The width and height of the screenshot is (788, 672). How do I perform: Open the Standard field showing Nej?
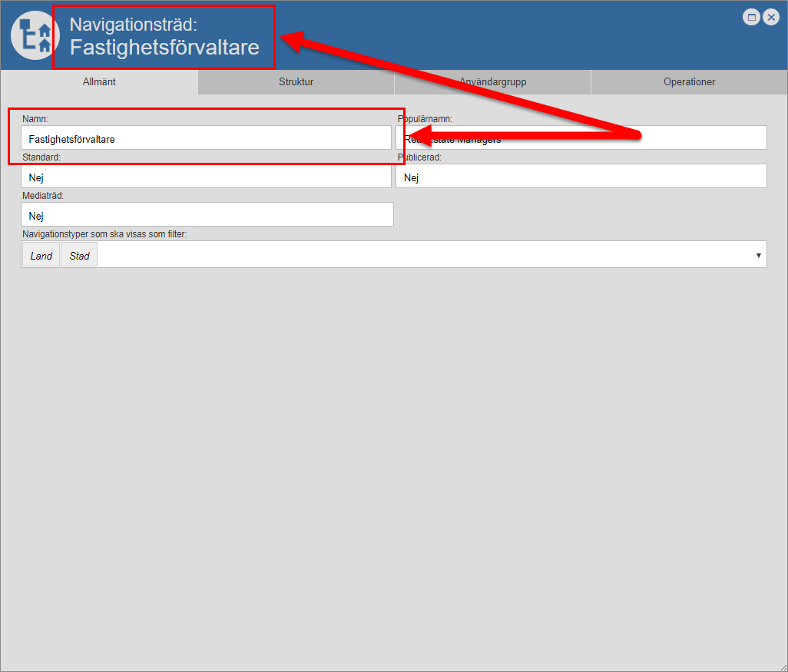point(206,177)
